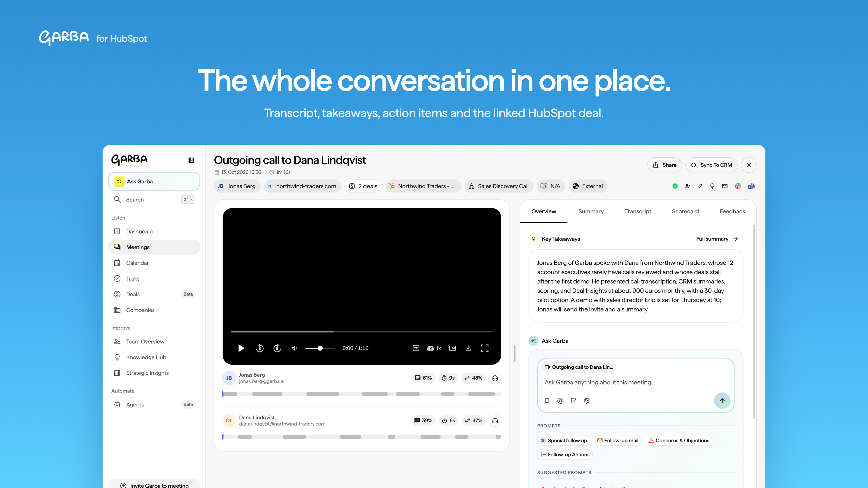Viewport: 868px width, 488px height.
Task: Open the Northwind Traders deal chip
Action: coord(423,186)
